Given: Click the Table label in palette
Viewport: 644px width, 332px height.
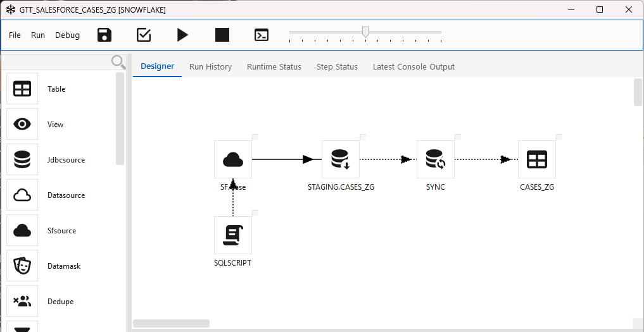Looking at the screenshot, I should pos(56,89).
